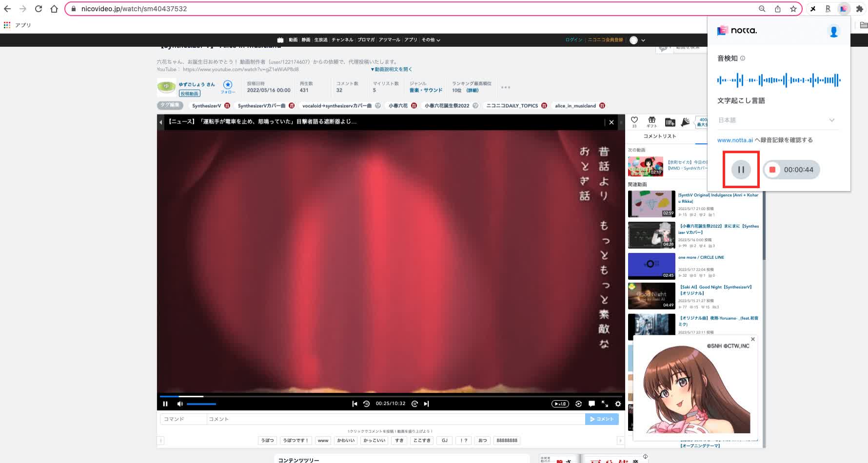Image resolution: width=868 pixels, height=463 pixels.
Task: Open dictionary icon beside 小春六花 tag
Action: pyautogui.click(x=414, y=106)
